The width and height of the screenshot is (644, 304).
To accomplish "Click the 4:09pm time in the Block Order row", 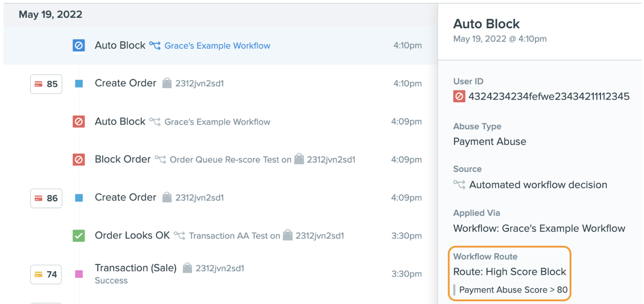I will click(407, 160).
